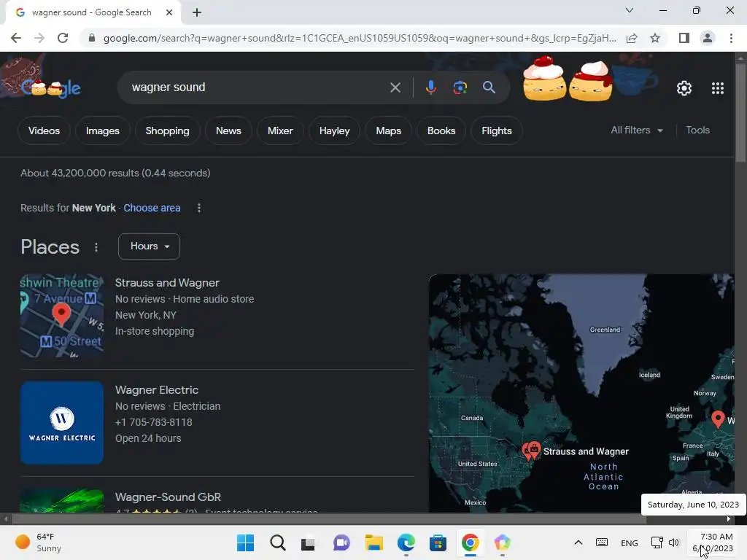This screenshot has width=747, height=560.
Task: Open location results options menu
Action: 199,208
